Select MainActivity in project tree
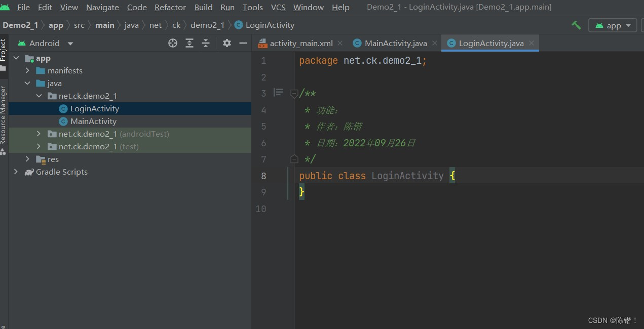The height and width of the screenshot is (329, 644). pos(130,121)
